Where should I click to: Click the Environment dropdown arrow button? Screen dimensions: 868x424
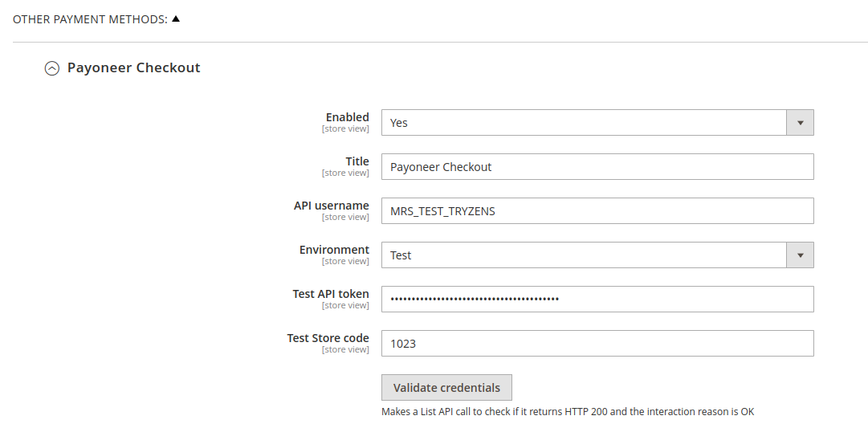[800, 255]
